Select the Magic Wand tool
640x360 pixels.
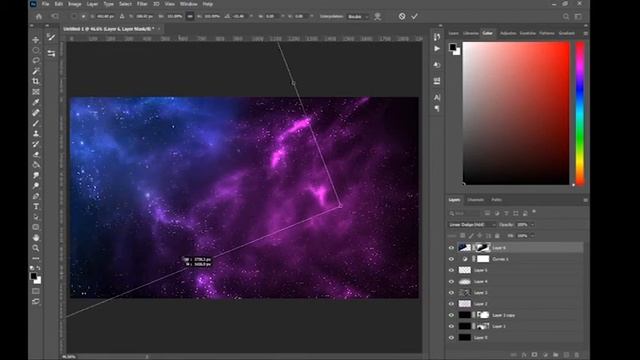pyautogui.click(x=36, y=71)
